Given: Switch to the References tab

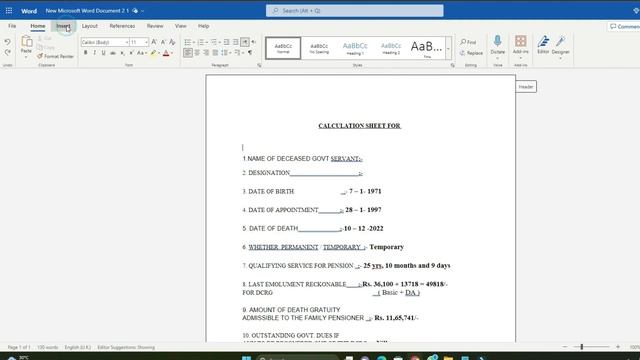Looking at the screenshot, I should 122,26.
